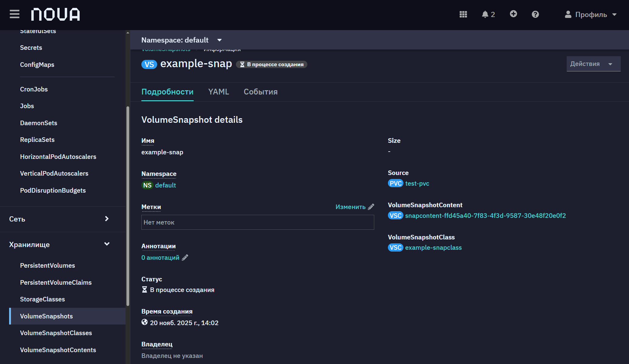This screenshot has height=364, width=629.
Task: Open PersistentVolumeClaims in the sidebar
Action: point(56,283)
